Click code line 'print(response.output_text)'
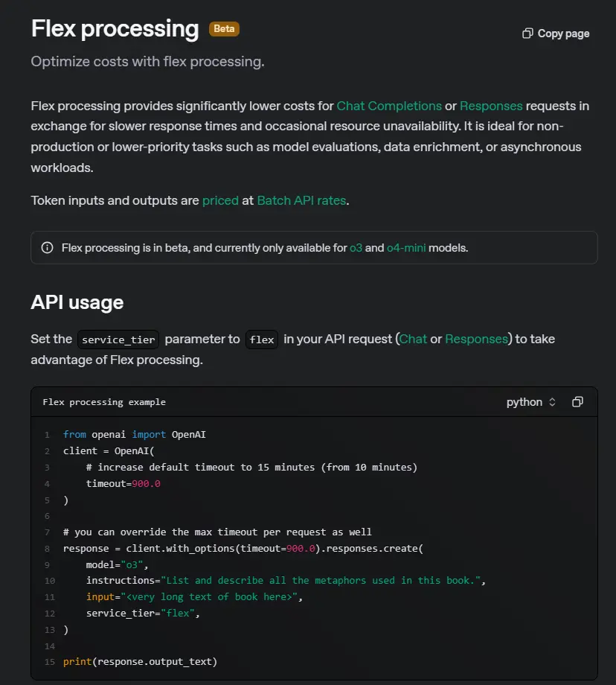The width and height of the screenshot is (616, 685). tap(140, 662)
